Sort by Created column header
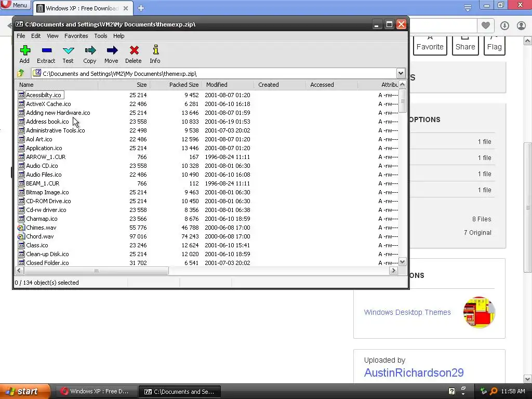532x399 pixels. (x=280, y=85)
